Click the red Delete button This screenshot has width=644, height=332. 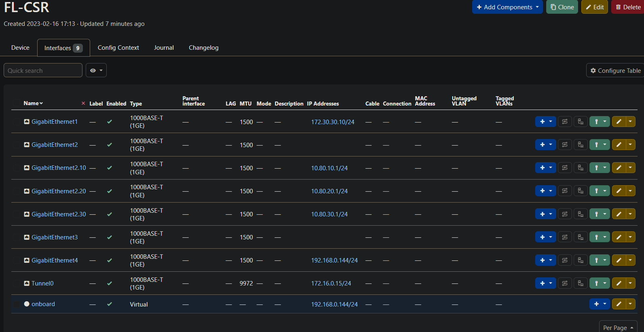628,7
